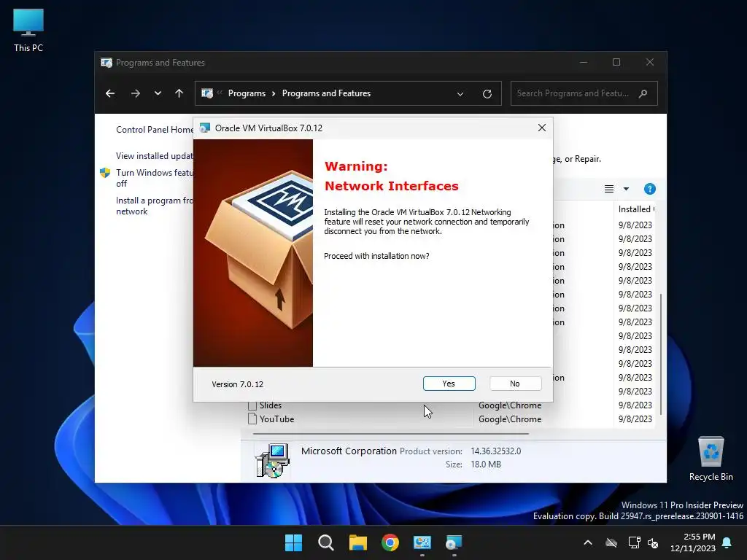Click the Programs and Features title bar icon

[x=107, y=63]
